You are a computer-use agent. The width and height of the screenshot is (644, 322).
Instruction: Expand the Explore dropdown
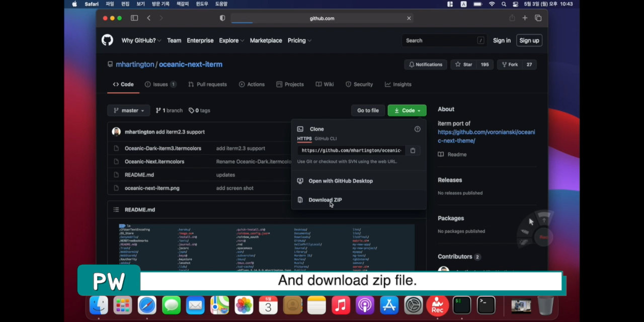(231, 40)
